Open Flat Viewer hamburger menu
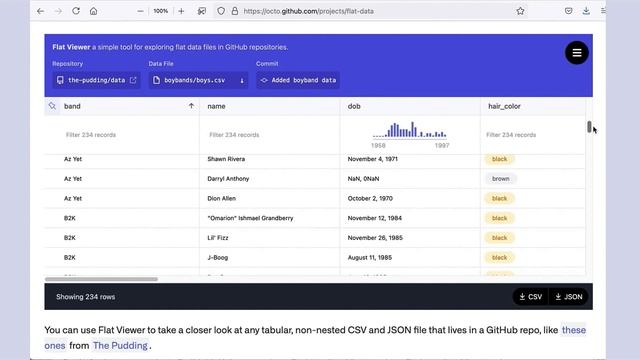 pyautogui.click(x=577, y=53)
